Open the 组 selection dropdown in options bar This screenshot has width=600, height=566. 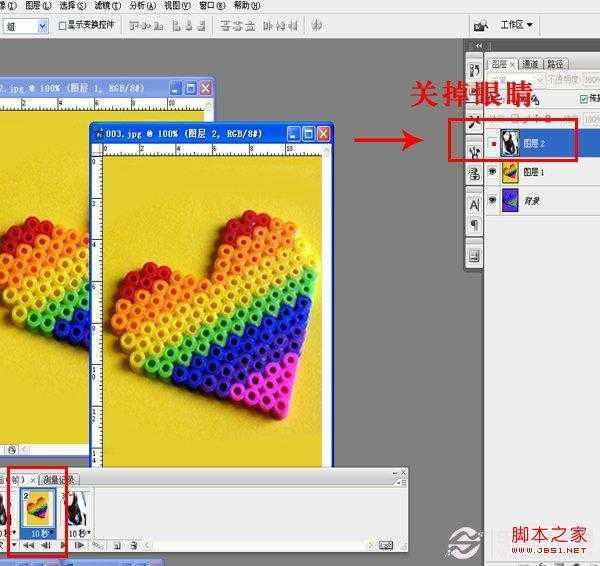(41, 25)
